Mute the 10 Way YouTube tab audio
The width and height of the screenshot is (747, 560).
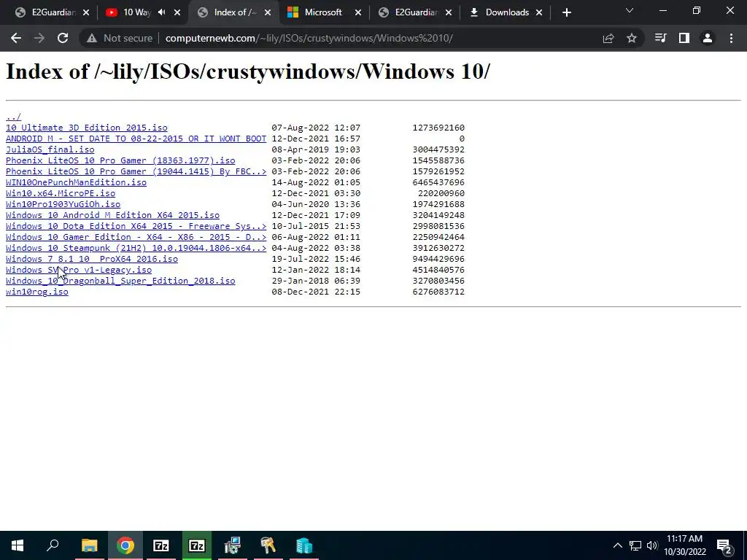click(x=162, y=12)
